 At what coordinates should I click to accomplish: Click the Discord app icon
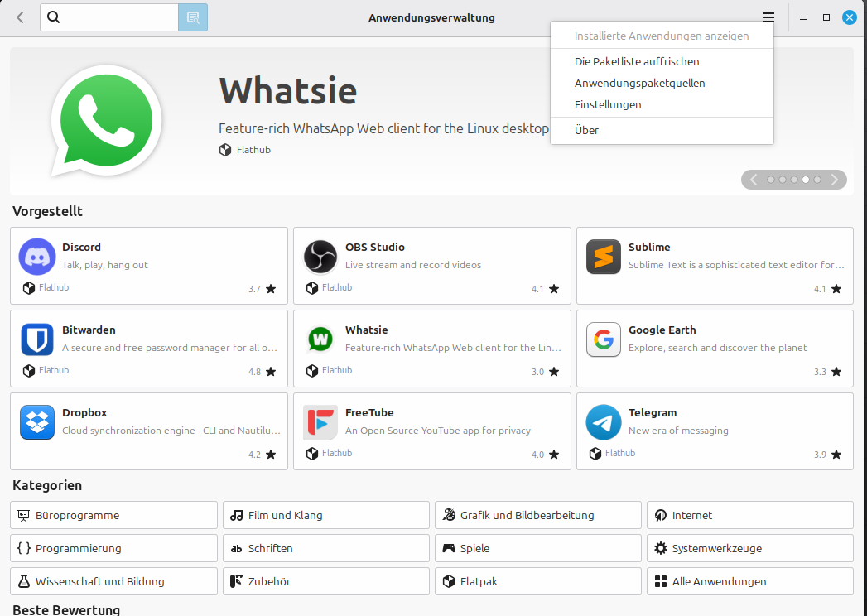pyautogui.click(x=37, y=257)
